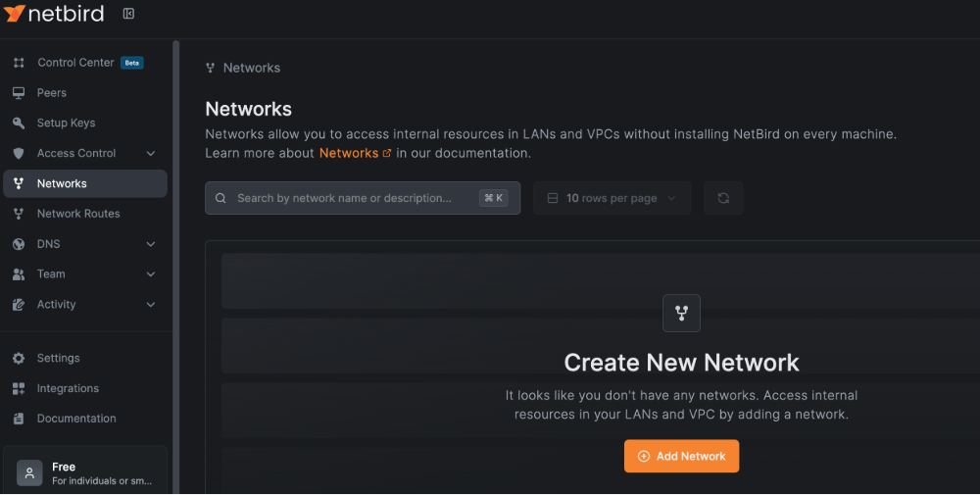Open the 10 rows per page dropdown
The width and height of the screenshot is (980, 495).
pyautogui.click(x=612, y=198)
